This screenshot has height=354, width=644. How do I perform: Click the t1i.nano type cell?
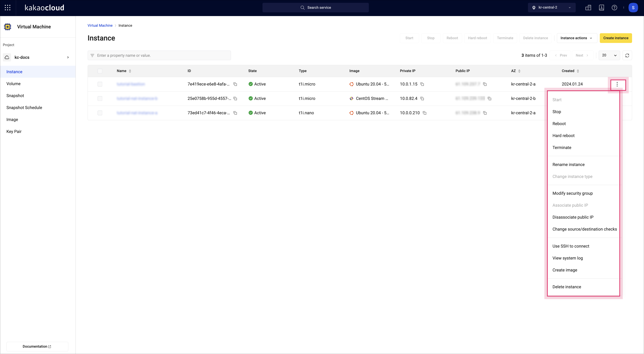[306, 113]
